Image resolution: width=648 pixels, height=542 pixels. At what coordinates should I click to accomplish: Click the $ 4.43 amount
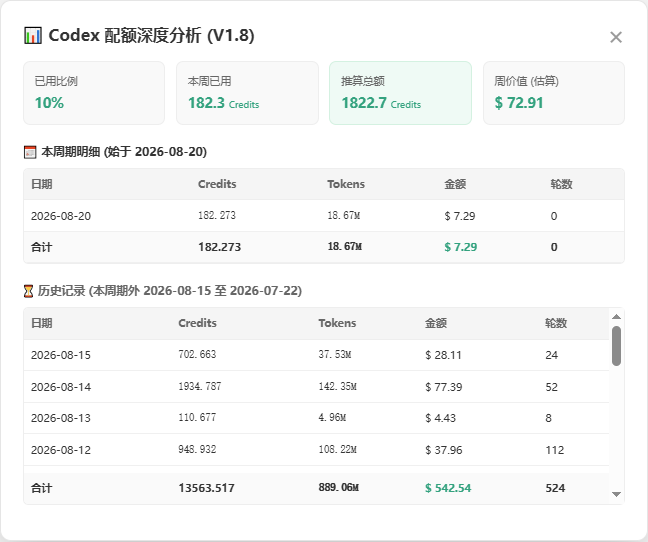[x=441, y=418]
